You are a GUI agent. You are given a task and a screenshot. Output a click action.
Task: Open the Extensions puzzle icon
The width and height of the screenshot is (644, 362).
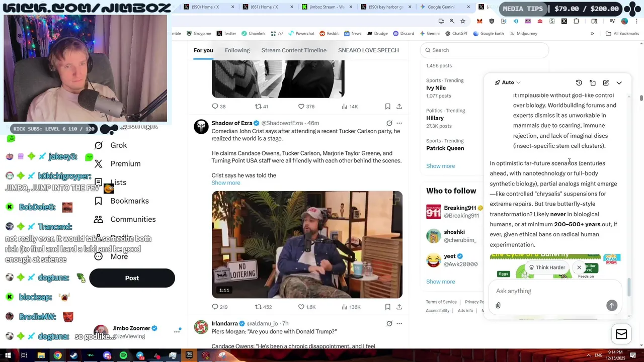tap(576, 21)
